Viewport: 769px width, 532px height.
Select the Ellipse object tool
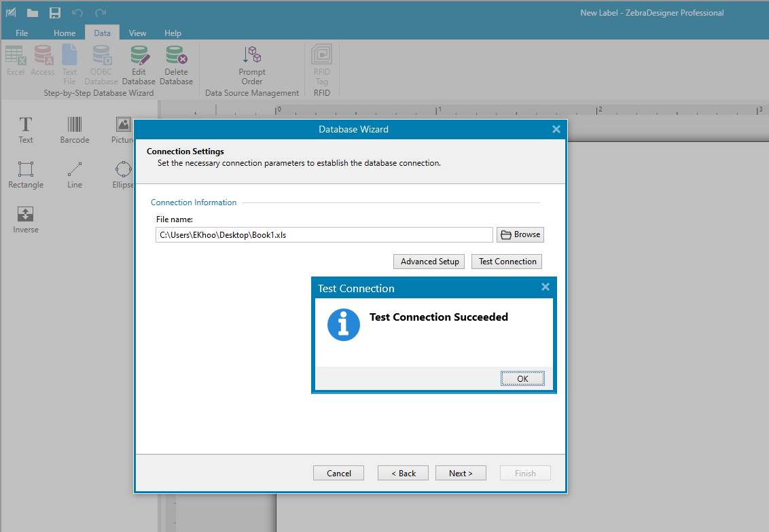coord(122,175)
